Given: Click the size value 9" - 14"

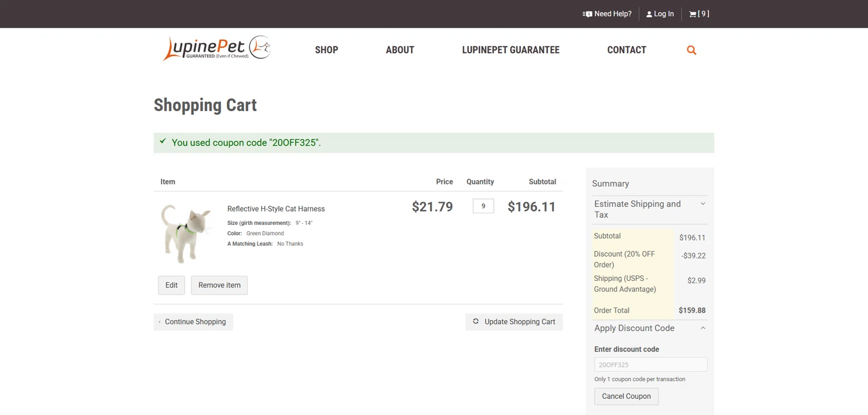Looking at the screenshot, I should tap(304, 223).
